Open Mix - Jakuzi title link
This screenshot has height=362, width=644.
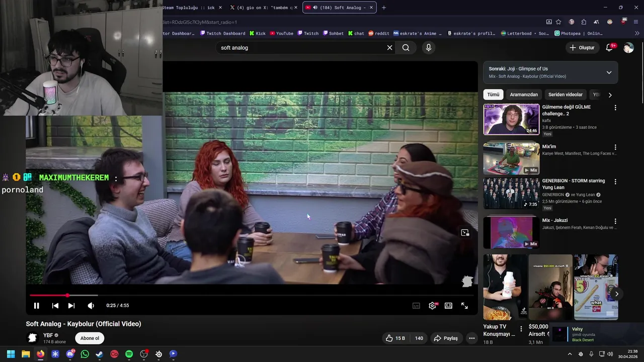point(554,220)
